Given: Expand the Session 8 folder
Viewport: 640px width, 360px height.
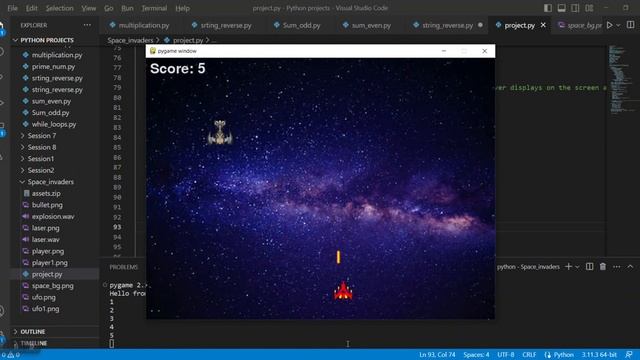Looking at the screenshot, I should click(42, 147).
